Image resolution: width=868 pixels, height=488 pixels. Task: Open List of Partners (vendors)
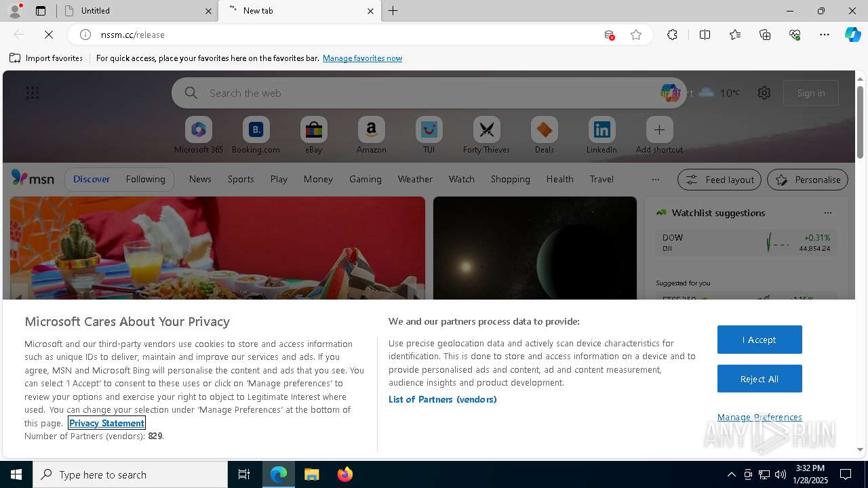click(443, 399)
